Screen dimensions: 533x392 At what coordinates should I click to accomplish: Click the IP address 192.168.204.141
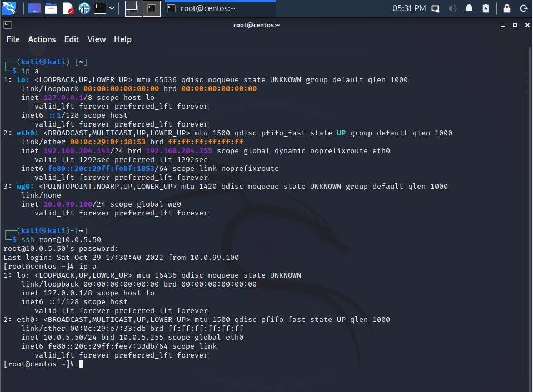pyautogui.click(x=77, y=151)
